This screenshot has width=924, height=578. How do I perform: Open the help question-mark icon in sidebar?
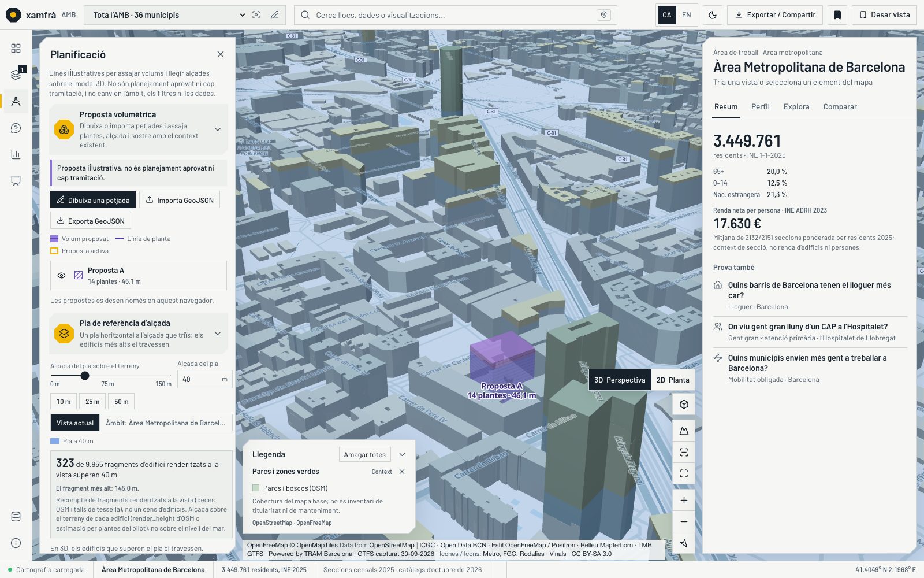click(x=16, y=128)
